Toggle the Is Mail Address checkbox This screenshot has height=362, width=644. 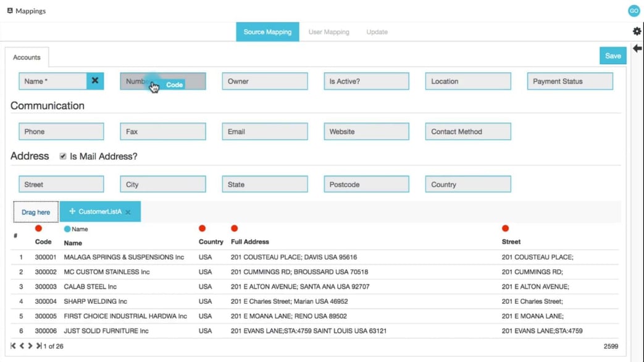[x=63, y=156]
